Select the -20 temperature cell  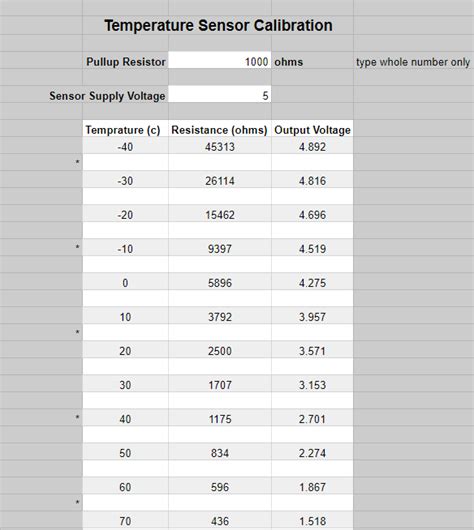125,214
